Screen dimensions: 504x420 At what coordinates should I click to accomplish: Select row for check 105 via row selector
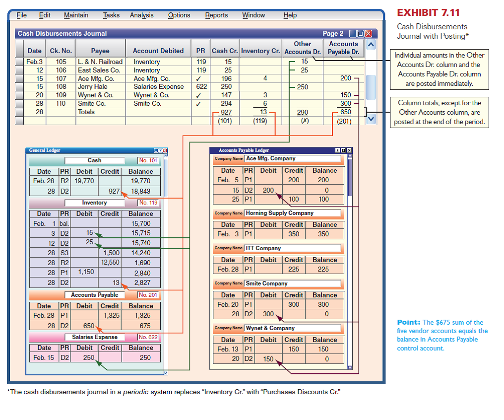tap(19, 62)
